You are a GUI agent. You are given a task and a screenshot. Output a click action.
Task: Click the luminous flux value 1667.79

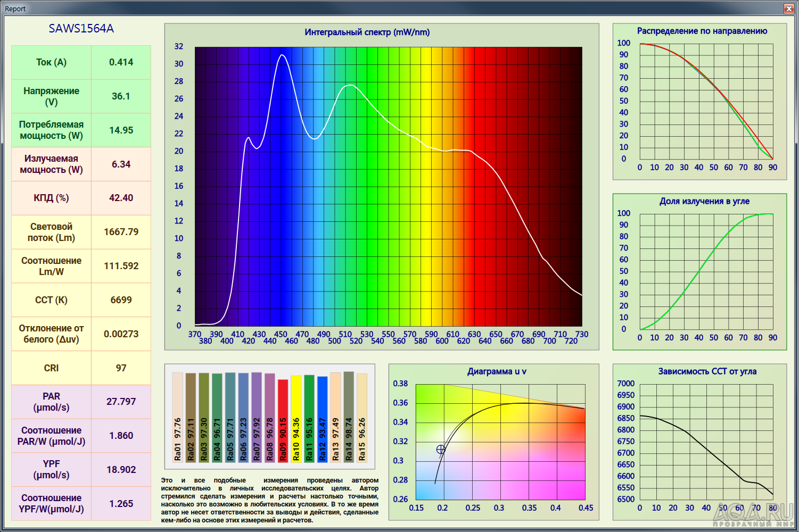tap(121, 232)
